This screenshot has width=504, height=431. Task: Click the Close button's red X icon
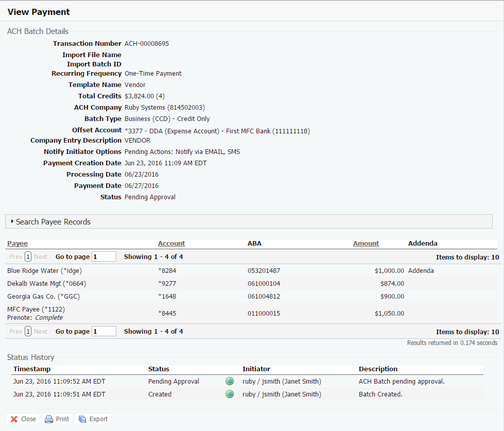14,419
